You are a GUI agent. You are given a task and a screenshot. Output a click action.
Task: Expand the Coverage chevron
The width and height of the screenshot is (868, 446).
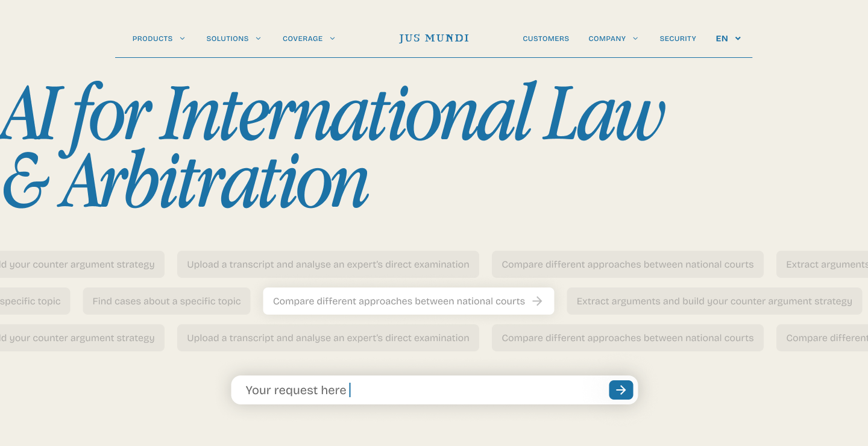(x=332, y=39)
